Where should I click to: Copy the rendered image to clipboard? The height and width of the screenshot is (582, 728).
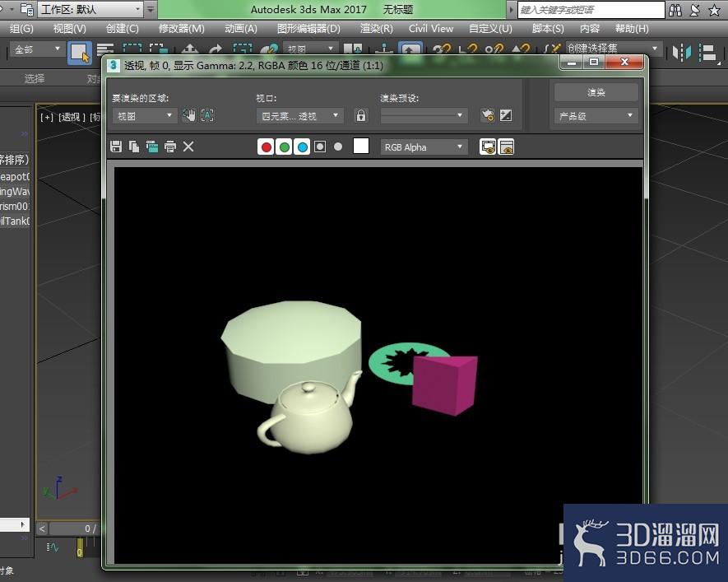(134, 147)
